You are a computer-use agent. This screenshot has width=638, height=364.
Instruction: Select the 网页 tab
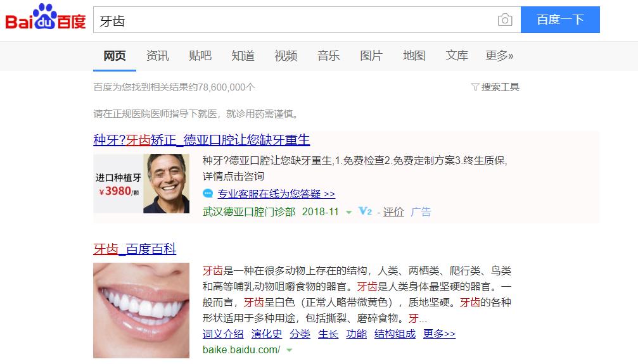tap(114, 56)
